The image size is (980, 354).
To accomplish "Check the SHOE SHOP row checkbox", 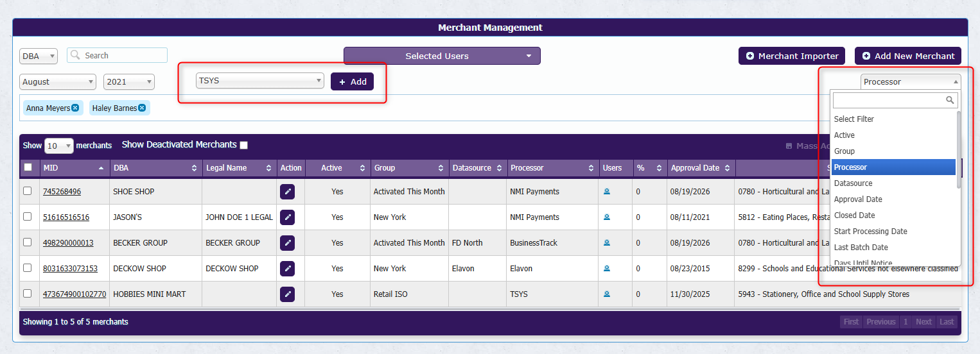I will (28, 191).
